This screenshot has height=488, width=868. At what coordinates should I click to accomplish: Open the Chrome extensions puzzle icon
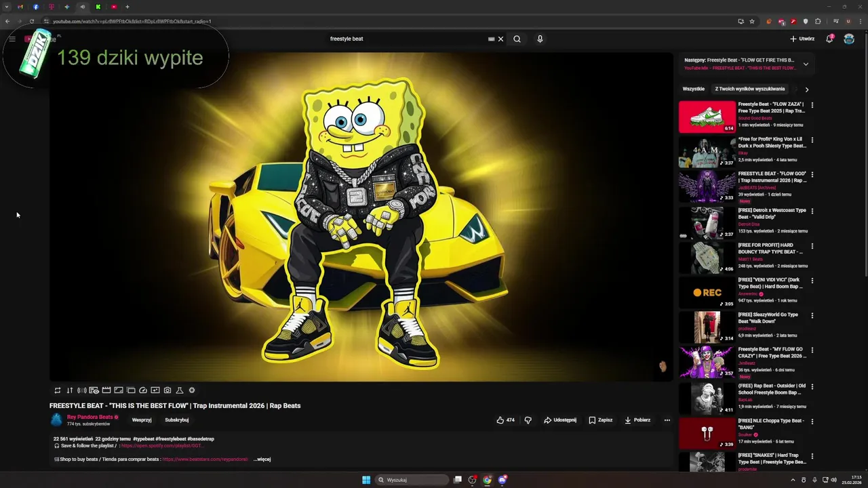818,21
